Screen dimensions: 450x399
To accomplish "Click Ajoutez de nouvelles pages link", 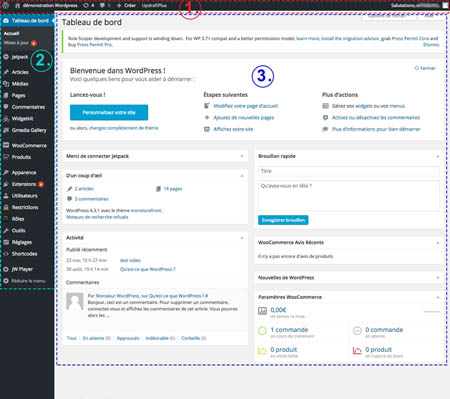I will click(x=244, y=118).
